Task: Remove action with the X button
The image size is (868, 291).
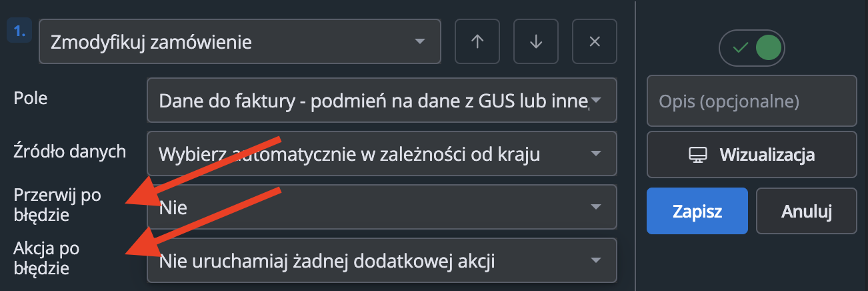Action: coord(595,41)
